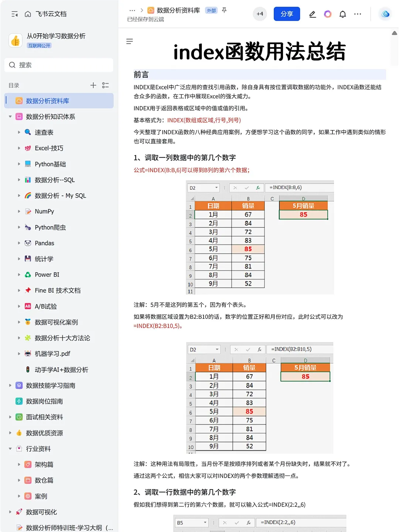Collapse the sidebar with the top-left icon

tap(15, 14)
